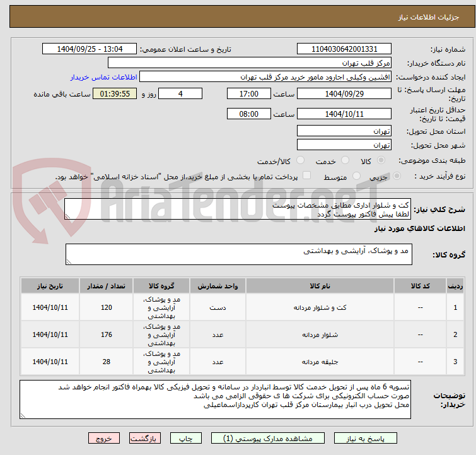Click the گروه کالا text area

click(238, 254)
